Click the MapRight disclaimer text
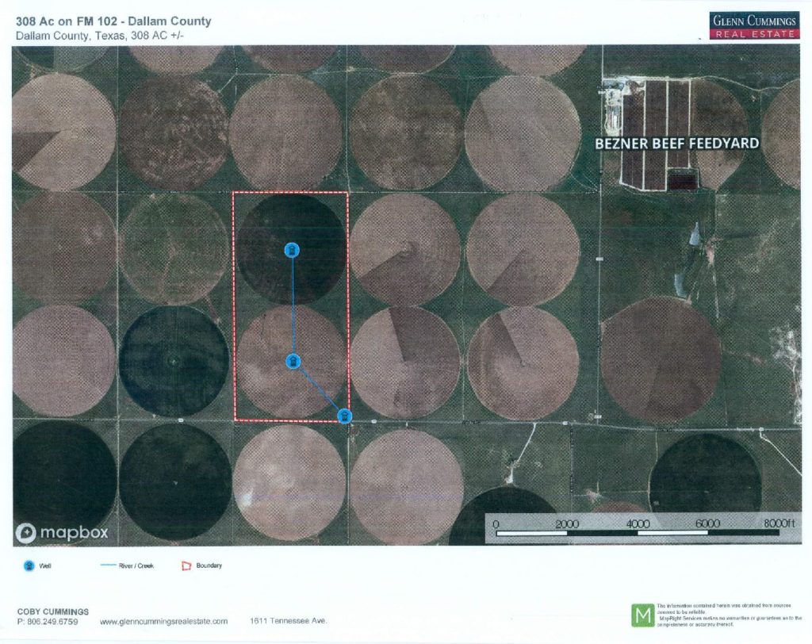Image resolution: width=812 pixels, height=644 pixels. [729, 615]
